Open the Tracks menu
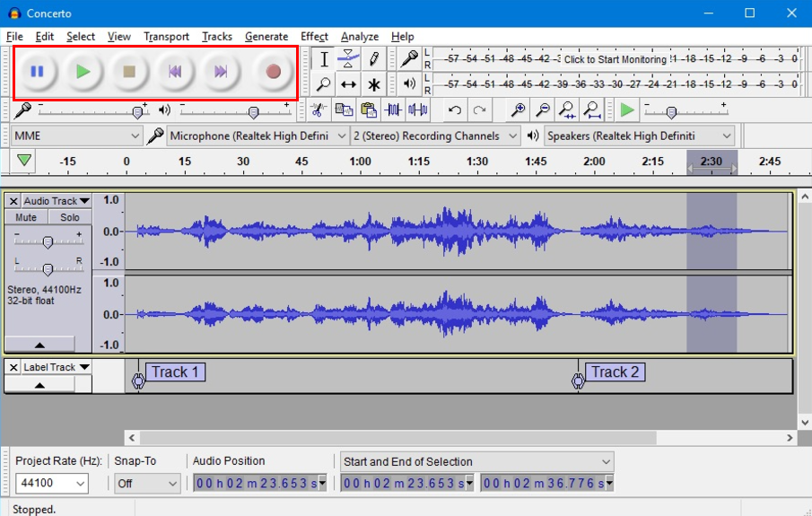The width and height of the screenshot is (812, 516). coord(217,36)
